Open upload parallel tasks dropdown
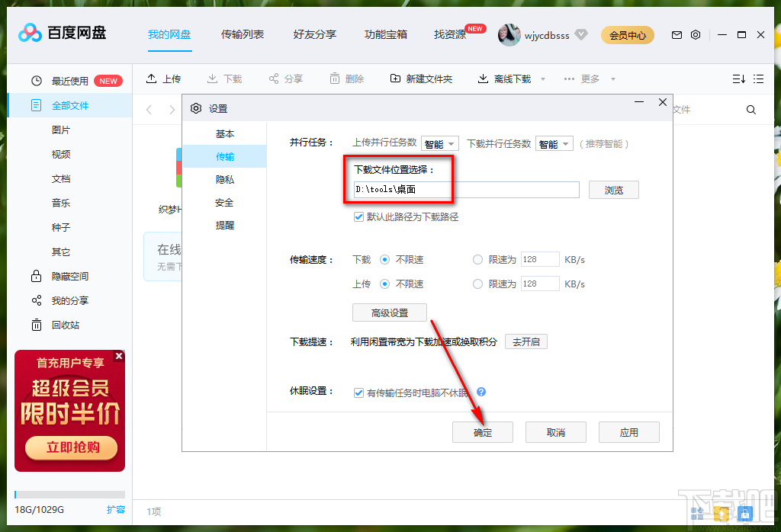 pyautogui.click(x=440, y=143)
